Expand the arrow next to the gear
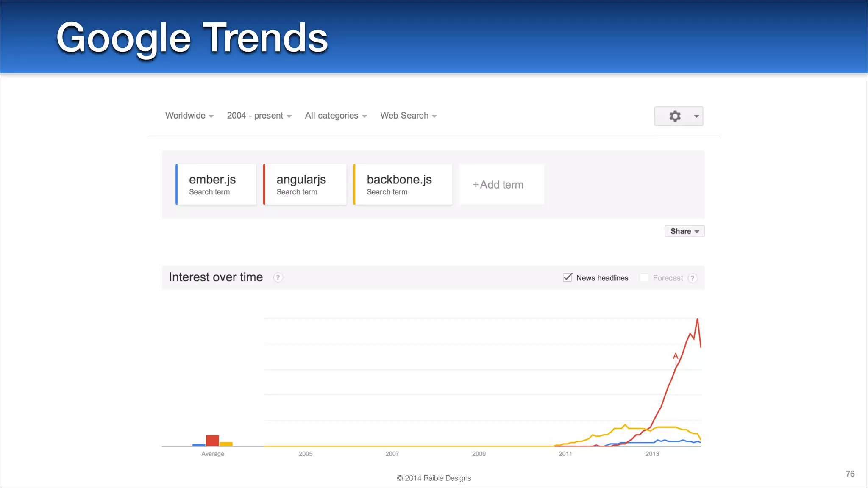Image resolution: width=868 pixels, height=488 pixels. coord(696,116)
